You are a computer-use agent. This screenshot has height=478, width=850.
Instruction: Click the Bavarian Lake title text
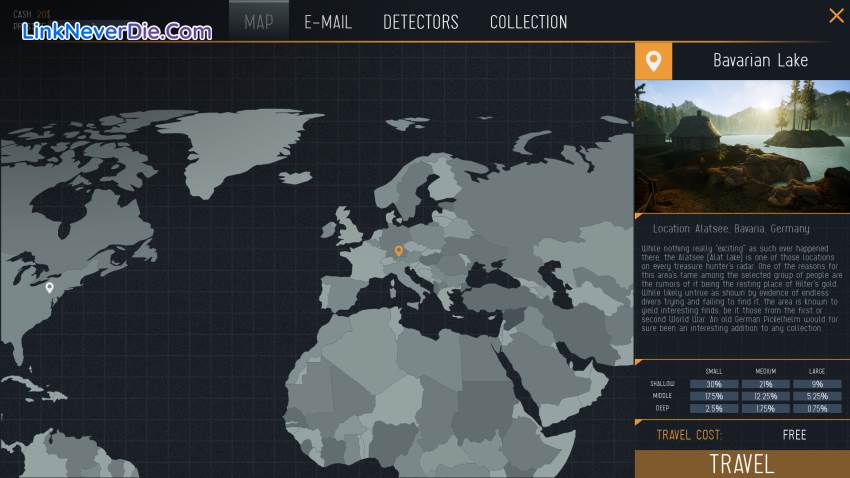click(760, 61)
